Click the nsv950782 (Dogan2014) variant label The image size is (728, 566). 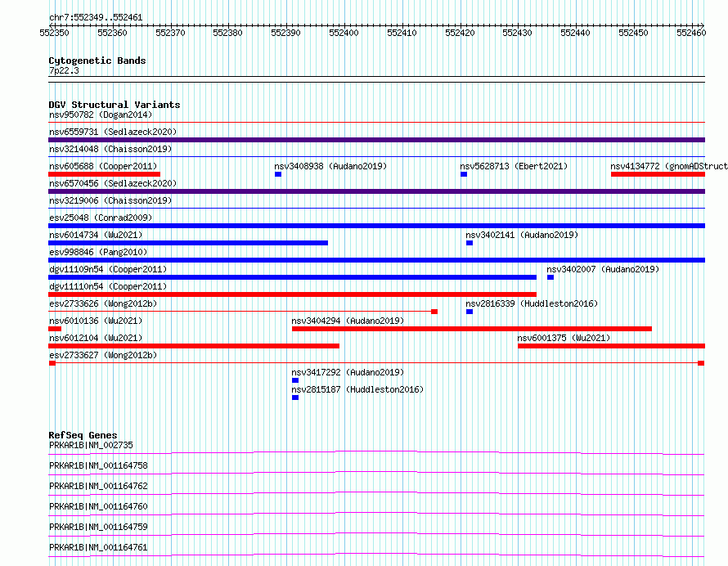coord(101,115)
